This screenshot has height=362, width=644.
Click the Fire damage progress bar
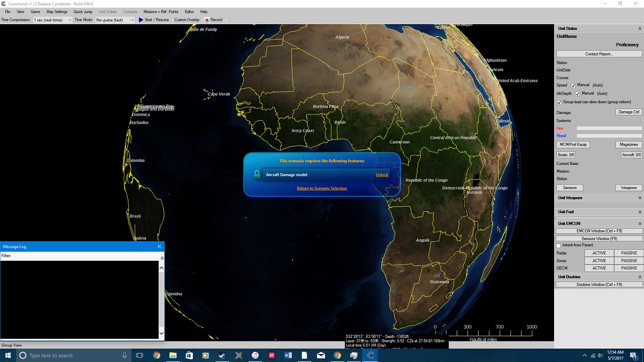tap(609, 129)
